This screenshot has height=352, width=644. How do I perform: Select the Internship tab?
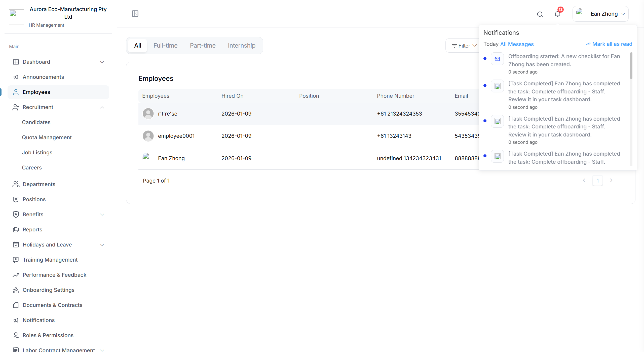coord(241,46)
